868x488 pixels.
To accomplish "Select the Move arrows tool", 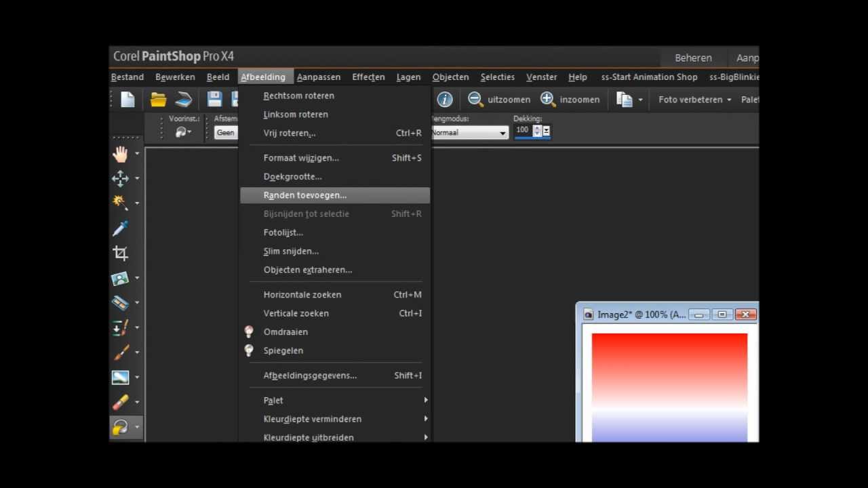I will (121, 178).
